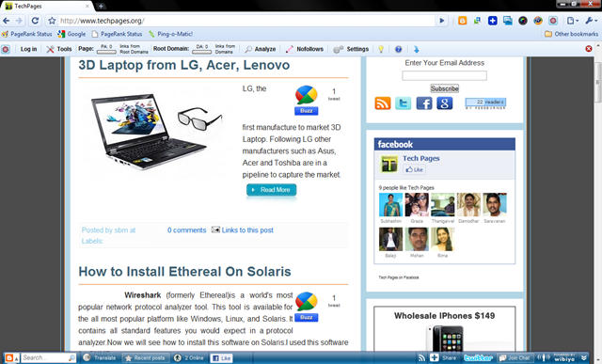Click Log in on the SEO toolbar
The image size is (602, 364).
(x=28, y=49)
